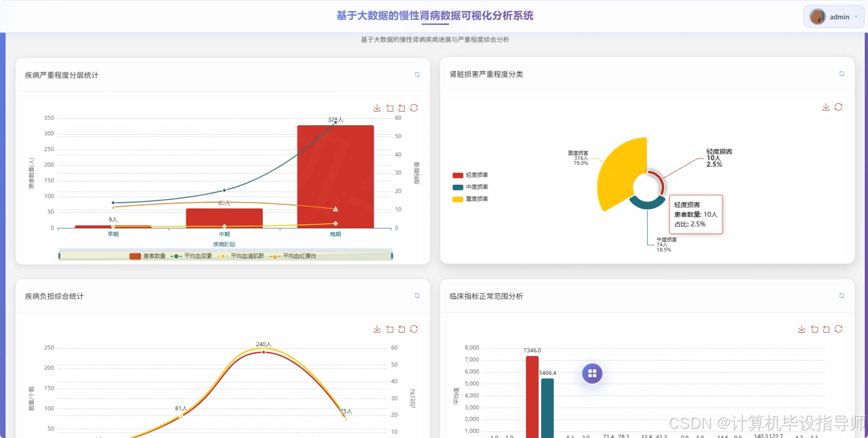Image resolution: width=868 pixels, height=438 pixels.
Task: Save 疾病严重程度分层统计 chart as image
Action: click(377, 108)
